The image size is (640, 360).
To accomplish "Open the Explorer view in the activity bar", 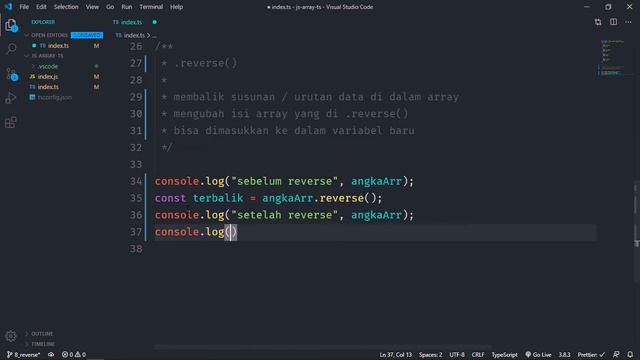I will 11,26.
